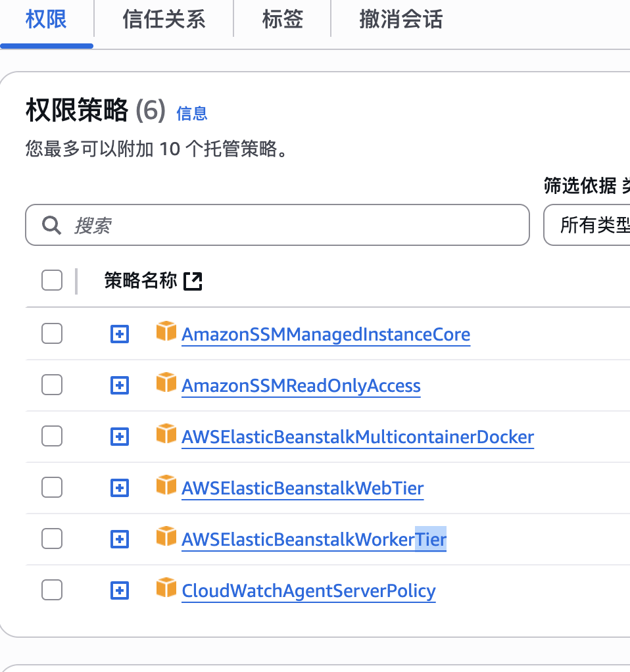The image size is (630, 672).
Task: Check the AmazonSSMReadOnlyAccess row checkbox
Action: 52,385
